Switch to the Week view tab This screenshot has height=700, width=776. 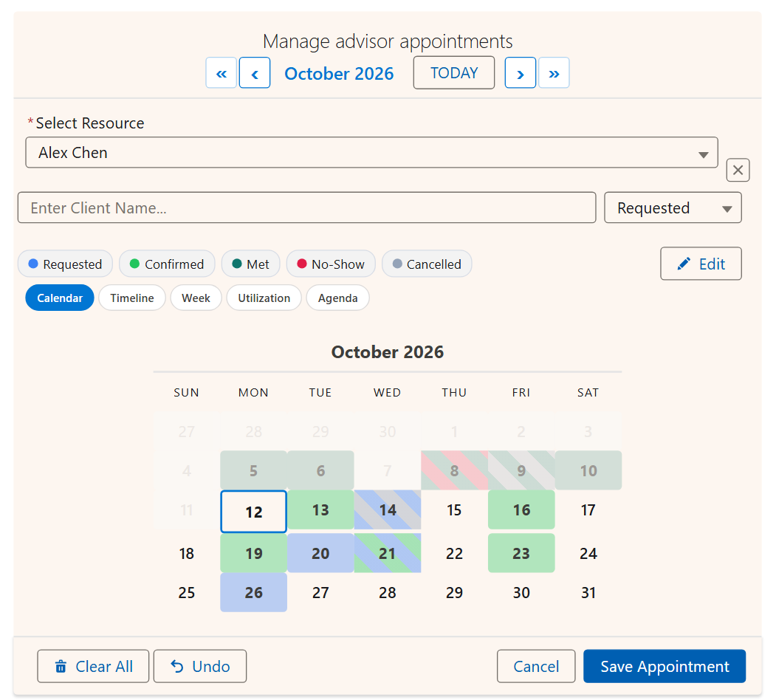(196, 298)
